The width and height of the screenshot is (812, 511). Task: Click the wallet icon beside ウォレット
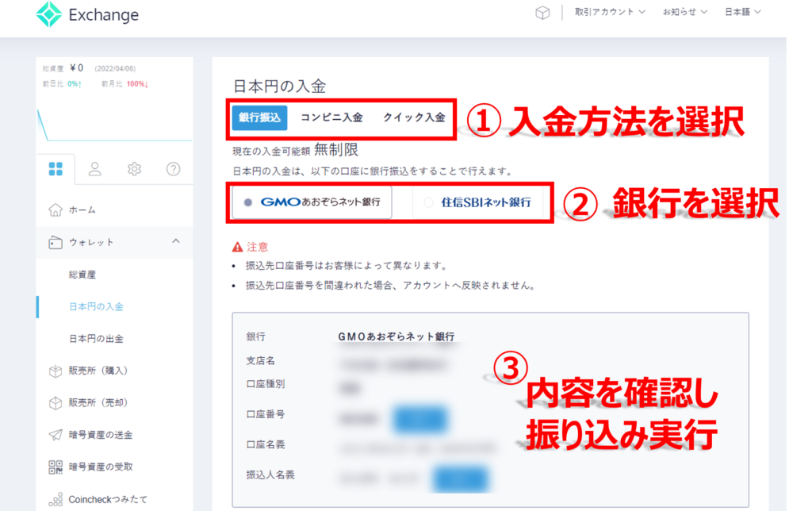point(56,243)
